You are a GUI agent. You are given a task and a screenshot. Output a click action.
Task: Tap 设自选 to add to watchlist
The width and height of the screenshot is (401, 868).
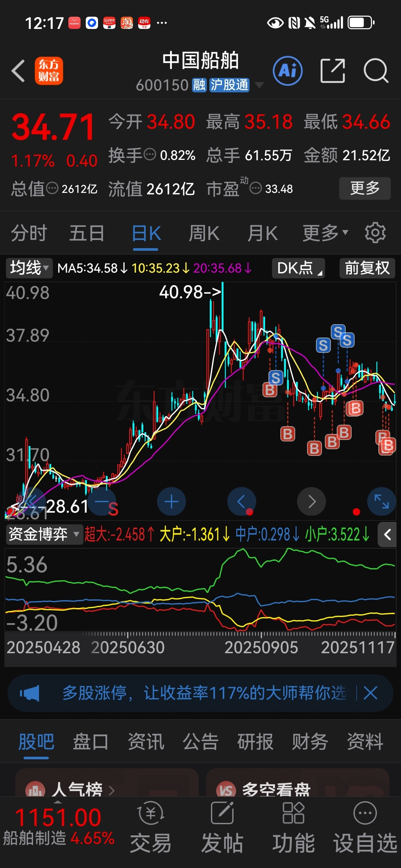(365, 828)
